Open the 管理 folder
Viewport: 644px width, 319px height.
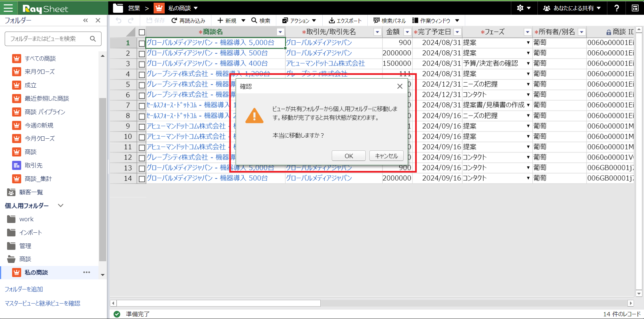click(25, 246)
